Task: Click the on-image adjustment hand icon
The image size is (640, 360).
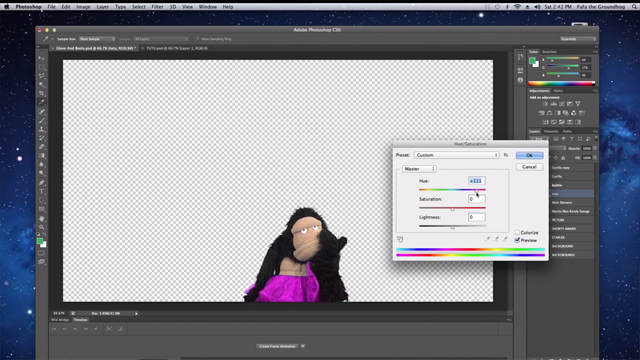Action: pos(400,239)
